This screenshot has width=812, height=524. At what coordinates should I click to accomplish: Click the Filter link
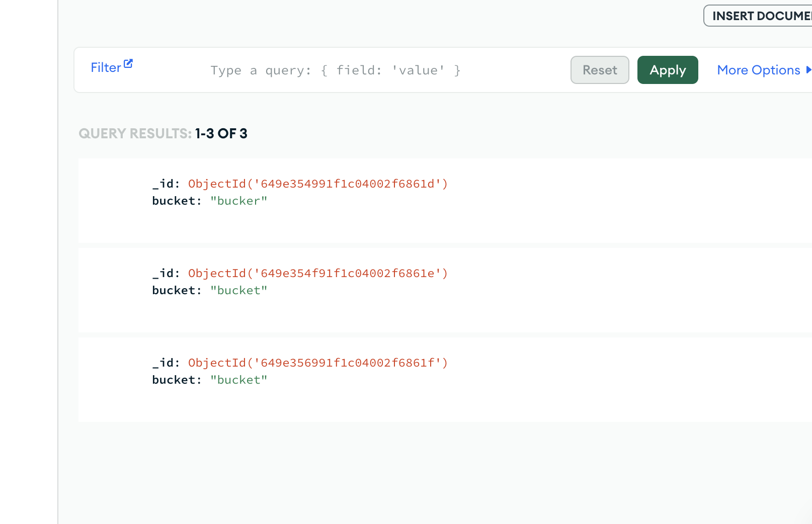pyautogui.click(x=106, y=68)
